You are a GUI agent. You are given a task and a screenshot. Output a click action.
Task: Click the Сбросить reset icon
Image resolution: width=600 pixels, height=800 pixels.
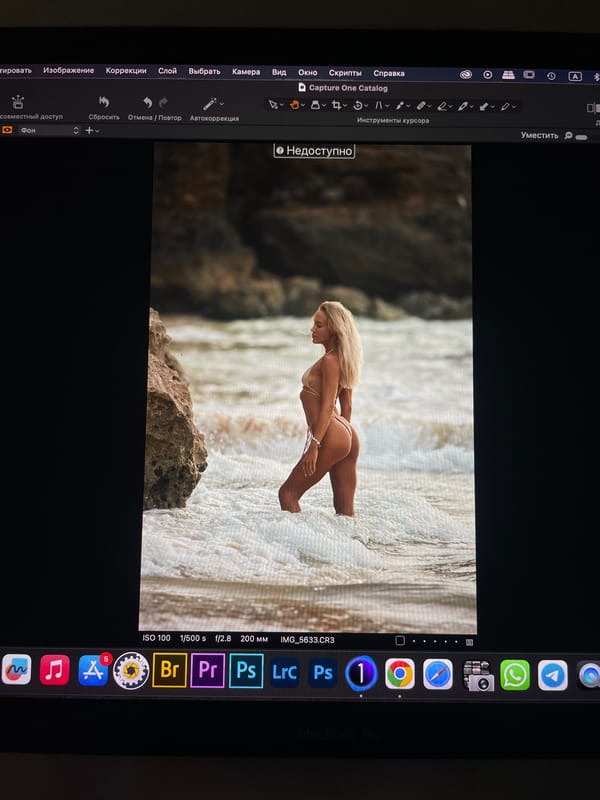tap(104, 102)
